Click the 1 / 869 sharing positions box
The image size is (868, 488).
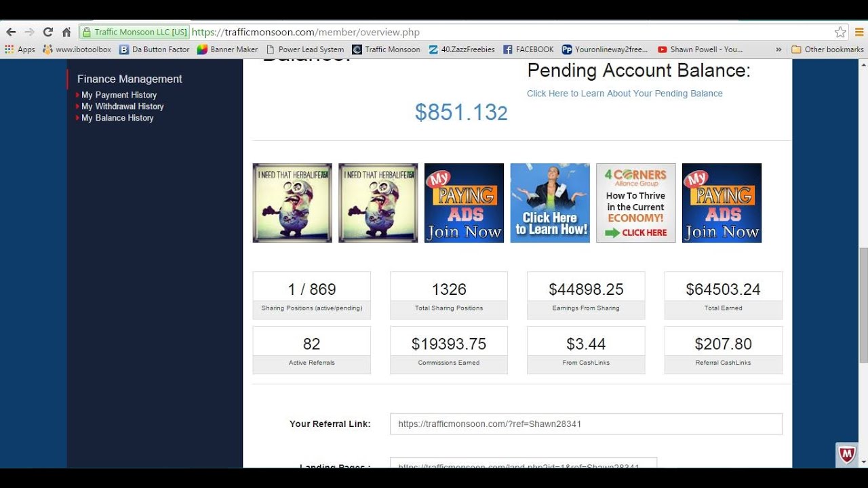tap(312, 295)
